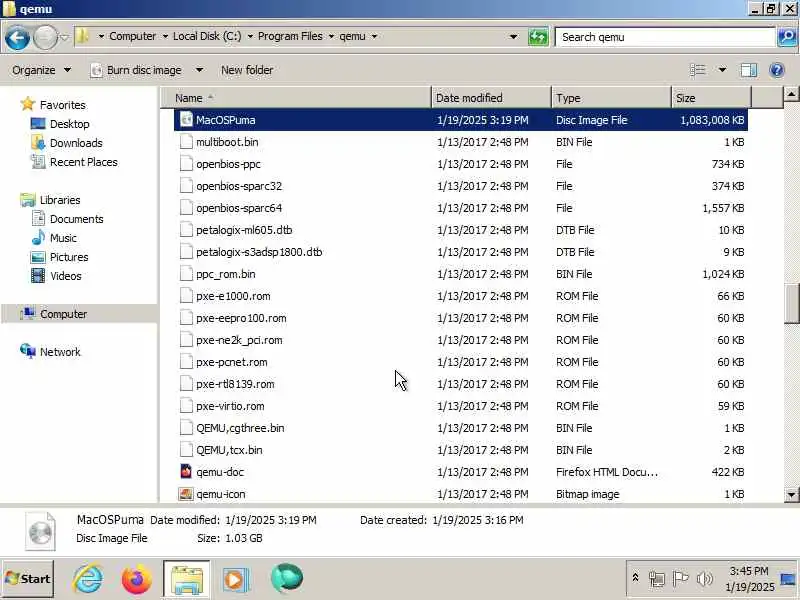The height and width of the screenshot is (600, 800).
Task: Expand the Program Files breadcrumb arrow
Action: [331, 36]
